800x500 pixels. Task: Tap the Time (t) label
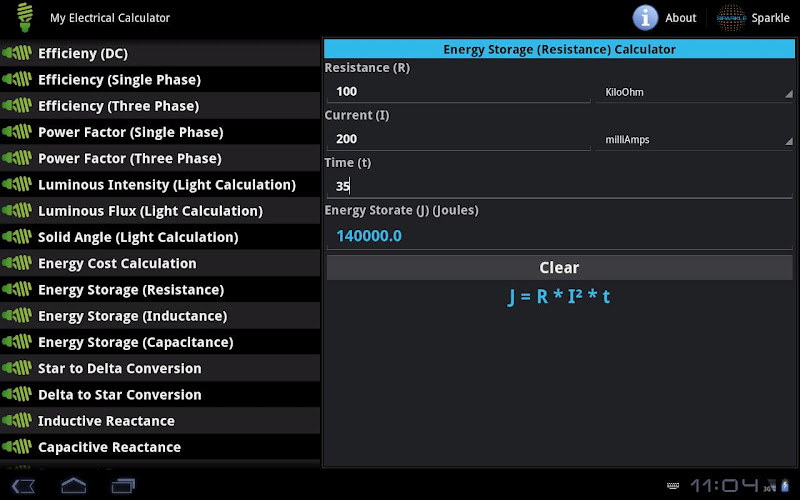[x=348, y=163]
